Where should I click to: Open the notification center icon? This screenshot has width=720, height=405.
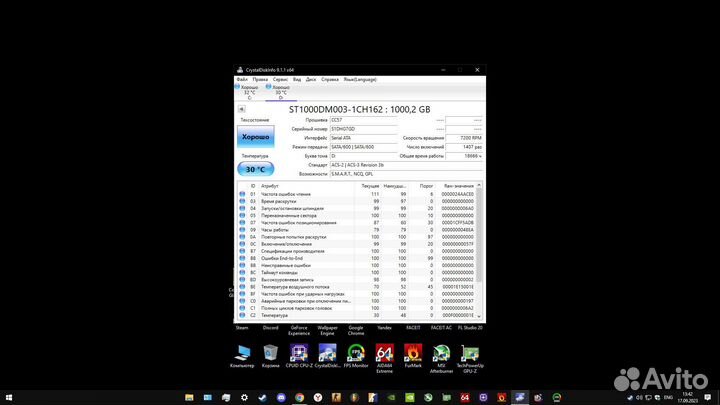coord(708,398)
